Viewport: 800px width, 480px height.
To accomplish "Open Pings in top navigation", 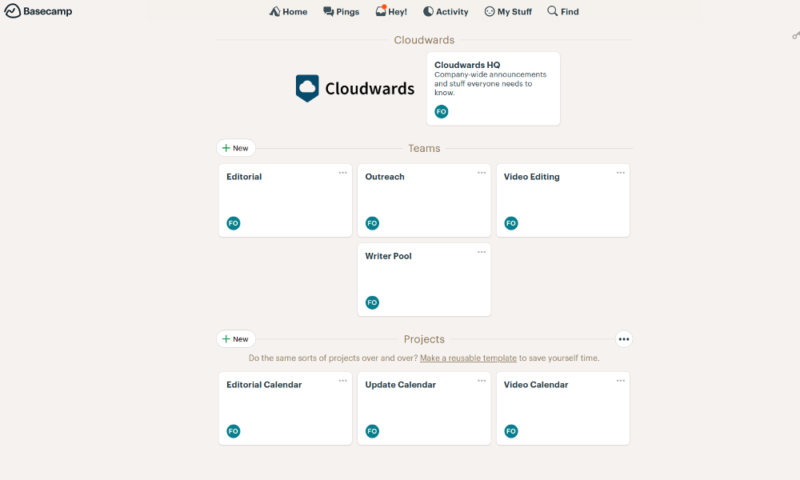I will (341, 11).
